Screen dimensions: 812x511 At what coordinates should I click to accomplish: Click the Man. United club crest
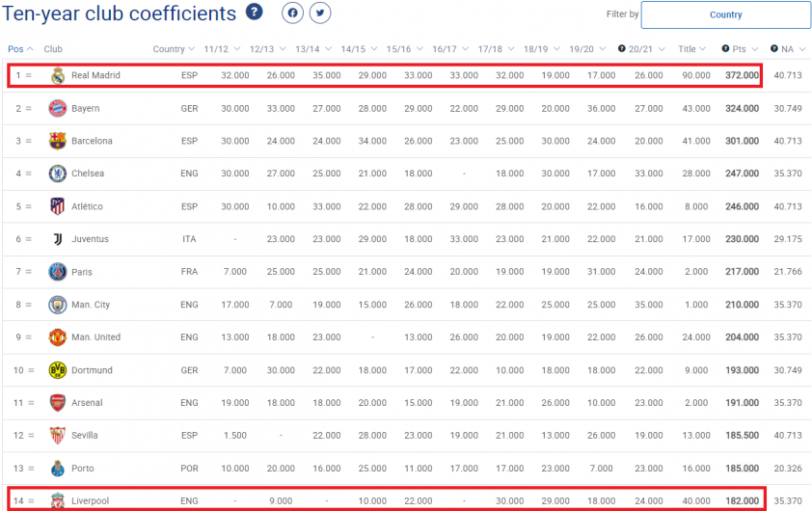(58, 337)
